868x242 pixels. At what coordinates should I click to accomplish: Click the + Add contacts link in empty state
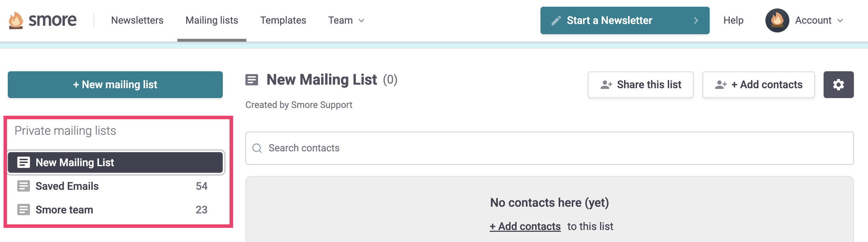(x=525, y=226)
